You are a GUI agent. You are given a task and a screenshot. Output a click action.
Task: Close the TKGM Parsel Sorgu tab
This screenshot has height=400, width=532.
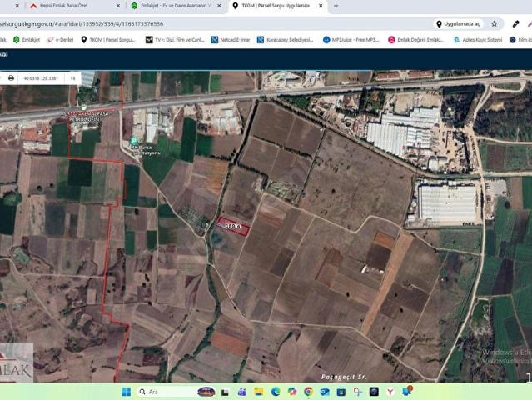tap(321, 6)
